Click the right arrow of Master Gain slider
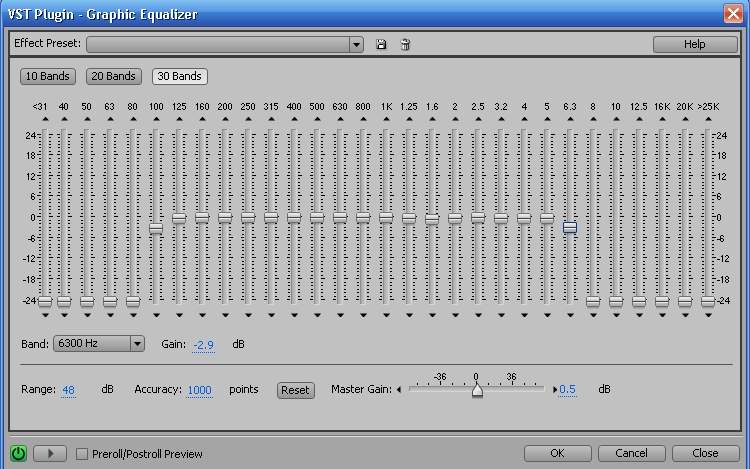The width and height of the screenshot is (750, 469). (x=555, y=390)
